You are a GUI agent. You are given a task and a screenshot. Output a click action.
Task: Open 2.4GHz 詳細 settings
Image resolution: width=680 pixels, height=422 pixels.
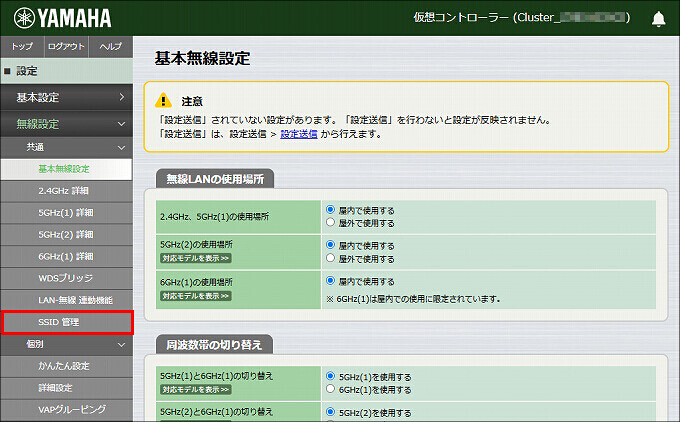coord(67,191)
